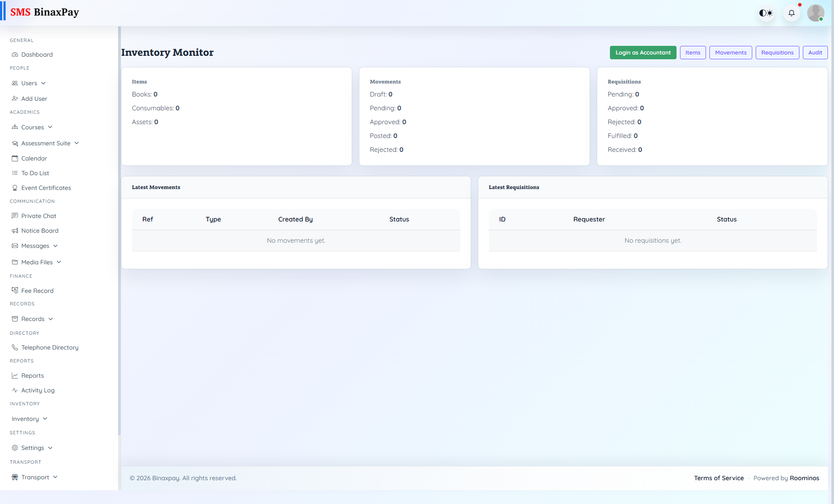Click the user profile avatar
The height and width of the screenshot is (504, 834).
[816, 13]
